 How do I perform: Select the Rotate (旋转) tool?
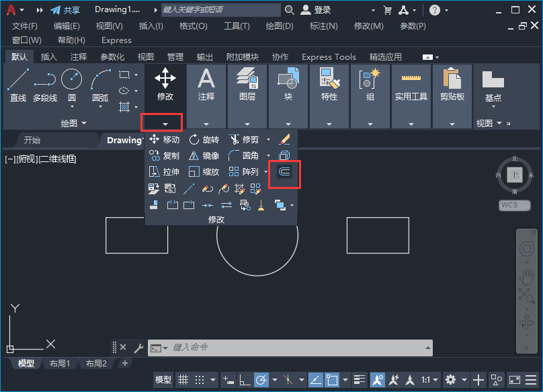[x=204, y=140]
